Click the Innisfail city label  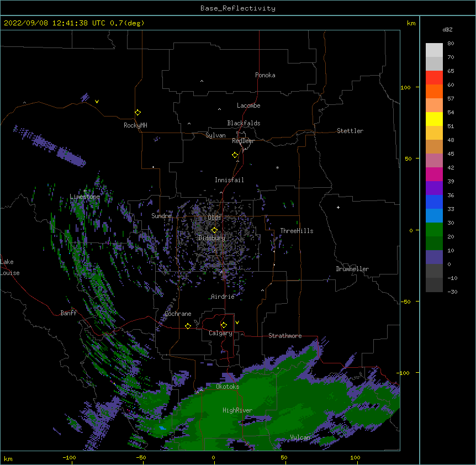pos(229,180)
